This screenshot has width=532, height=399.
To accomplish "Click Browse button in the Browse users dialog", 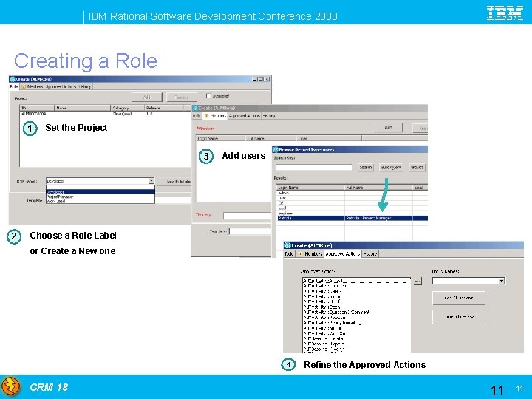I will tap(417, 167).
